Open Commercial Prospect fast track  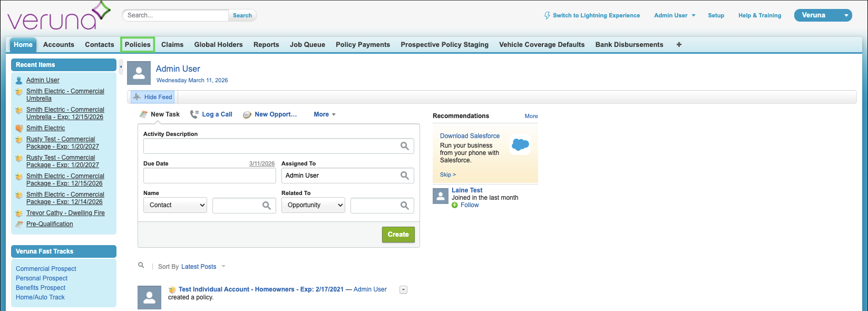tap(46, 269)
